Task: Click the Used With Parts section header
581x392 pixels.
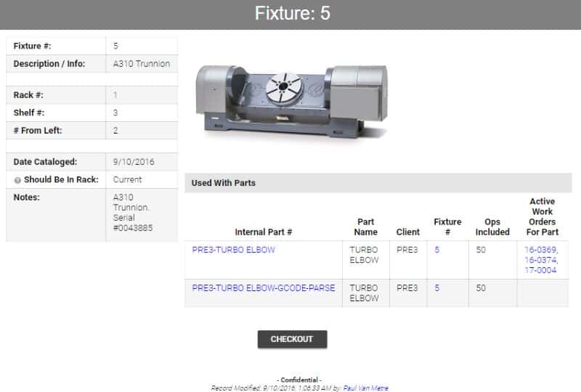Action: coord(378,183)
